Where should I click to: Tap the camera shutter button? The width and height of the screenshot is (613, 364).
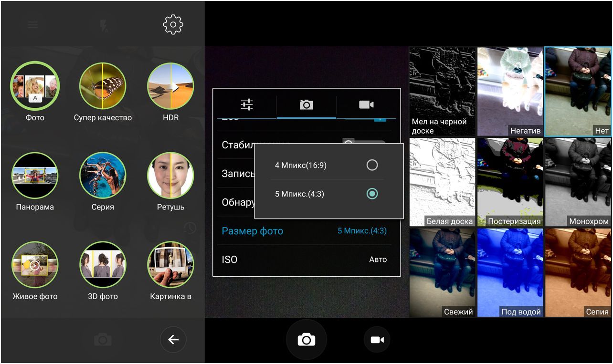coord(306,340)
